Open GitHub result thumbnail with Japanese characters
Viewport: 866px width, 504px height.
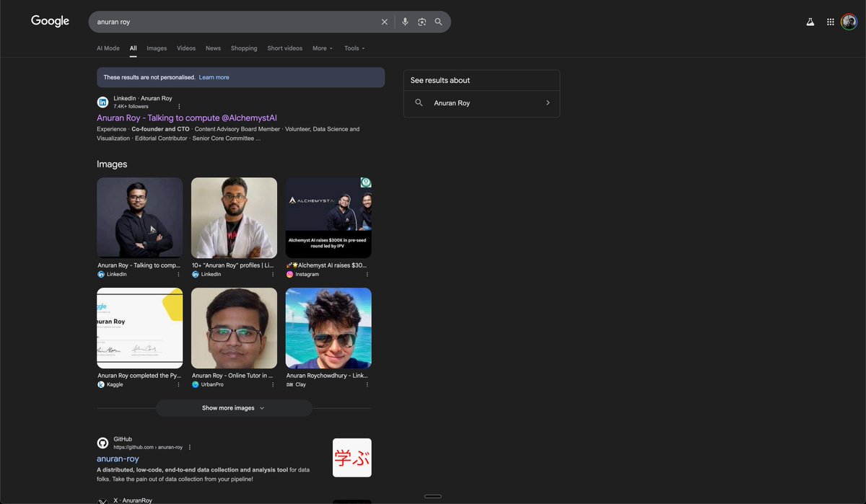352,458
